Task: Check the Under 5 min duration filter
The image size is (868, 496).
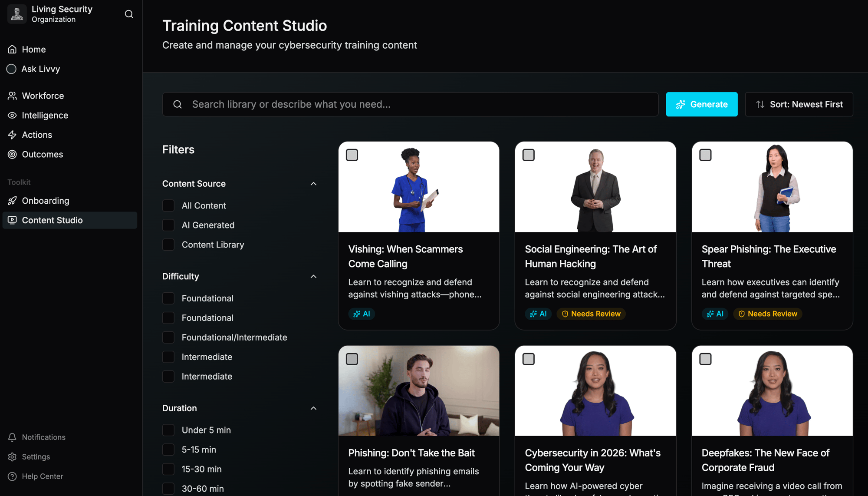Action: pos(168,430)
